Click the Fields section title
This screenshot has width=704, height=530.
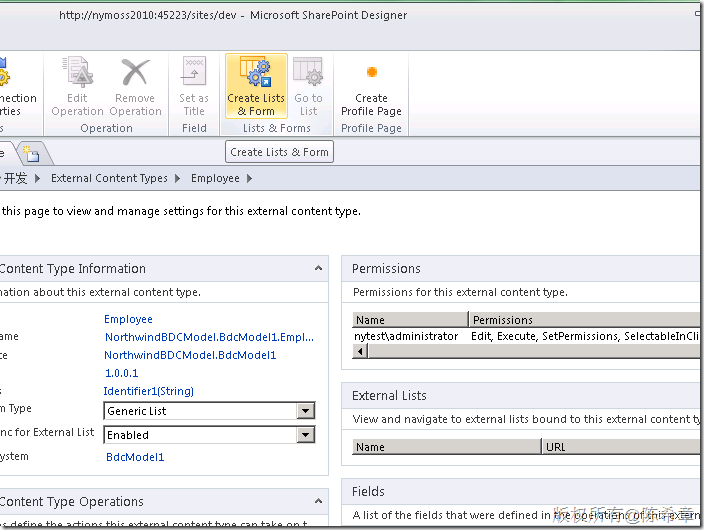click(368, 492)
